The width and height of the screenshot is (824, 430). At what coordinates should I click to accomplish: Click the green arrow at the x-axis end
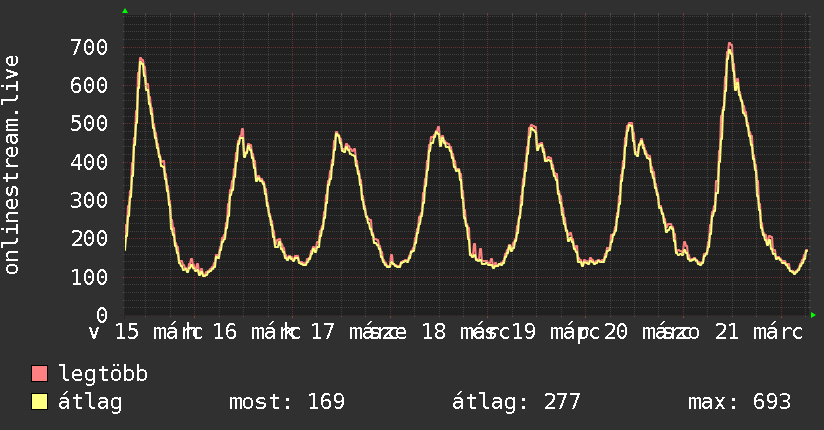(x=813, y=315)
